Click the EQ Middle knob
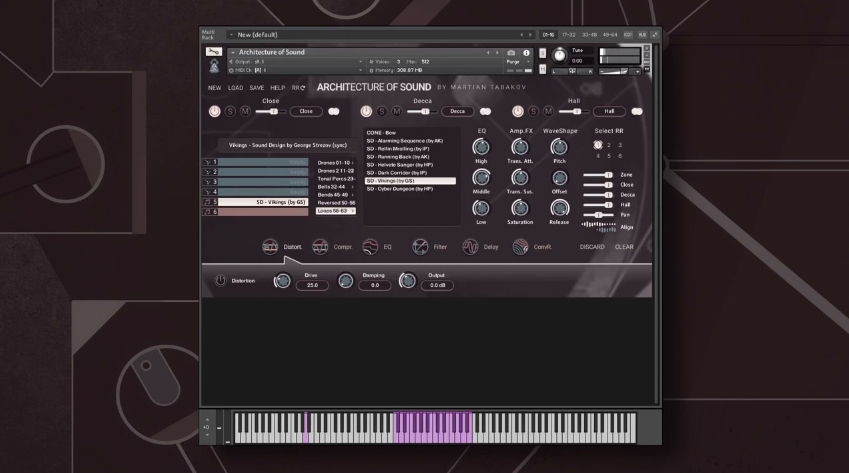 (x=481, y=178)
